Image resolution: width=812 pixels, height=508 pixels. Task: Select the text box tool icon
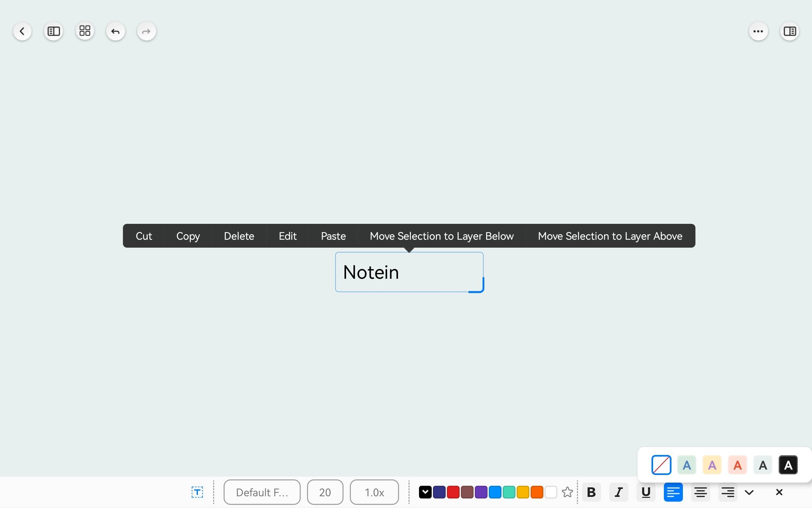coord(197,492)
